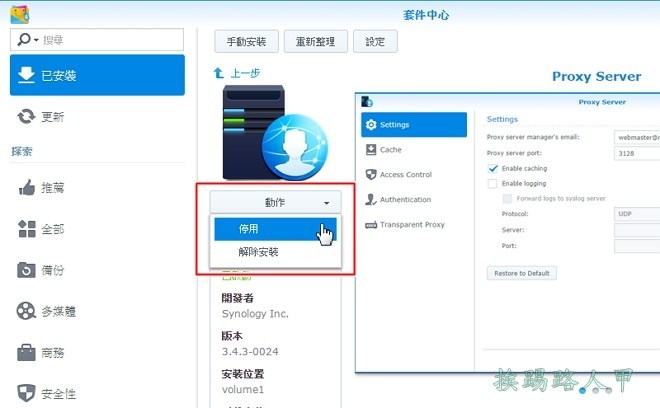
Task: Choose 解除安裝 from the action menu
Action: tap(275, 252)
